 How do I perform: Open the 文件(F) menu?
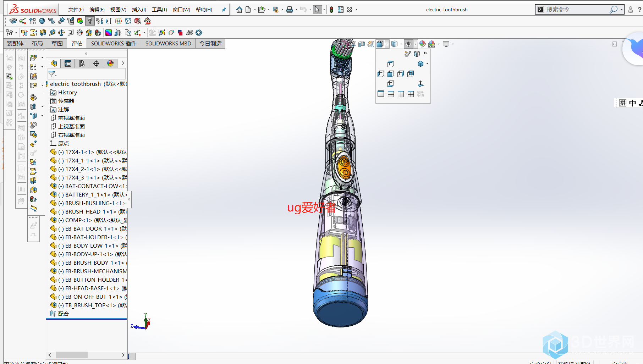click(76, 10)
